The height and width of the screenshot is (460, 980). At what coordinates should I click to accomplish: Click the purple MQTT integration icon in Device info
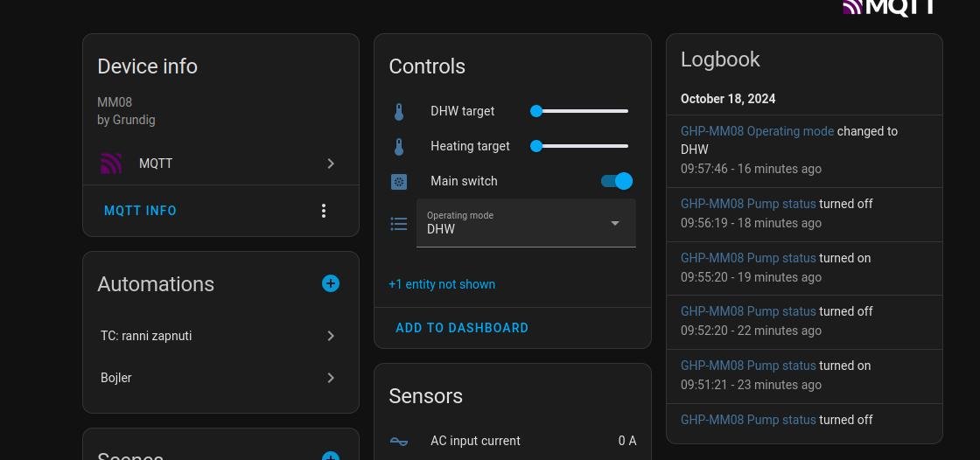coord(111,164)
